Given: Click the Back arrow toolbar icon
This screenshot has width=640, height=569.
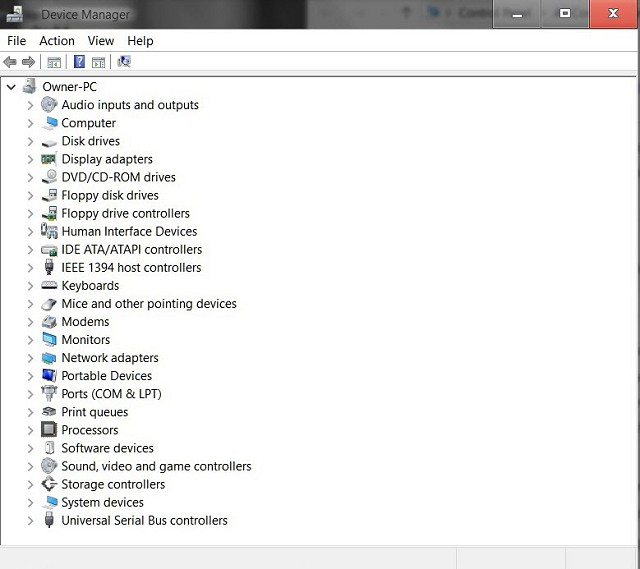Looking at the screenshot, I should point(10,62).
